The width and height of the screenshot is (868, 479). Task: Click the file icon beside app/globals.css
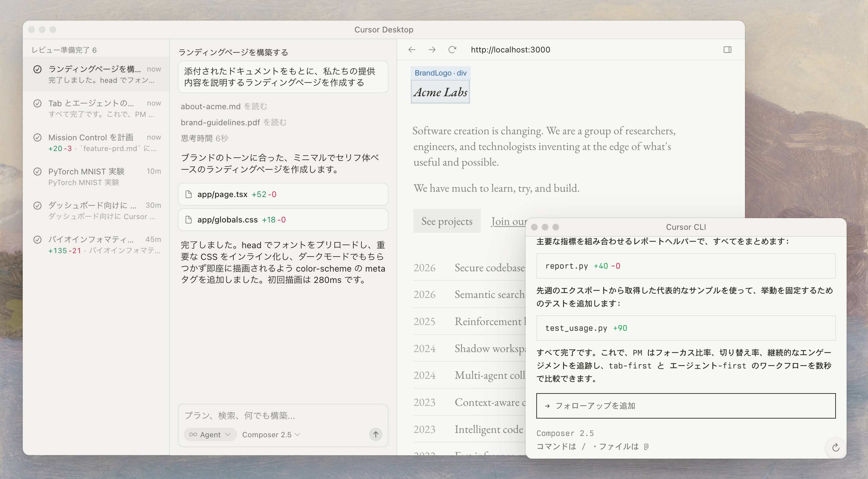[x=189, y=220]
